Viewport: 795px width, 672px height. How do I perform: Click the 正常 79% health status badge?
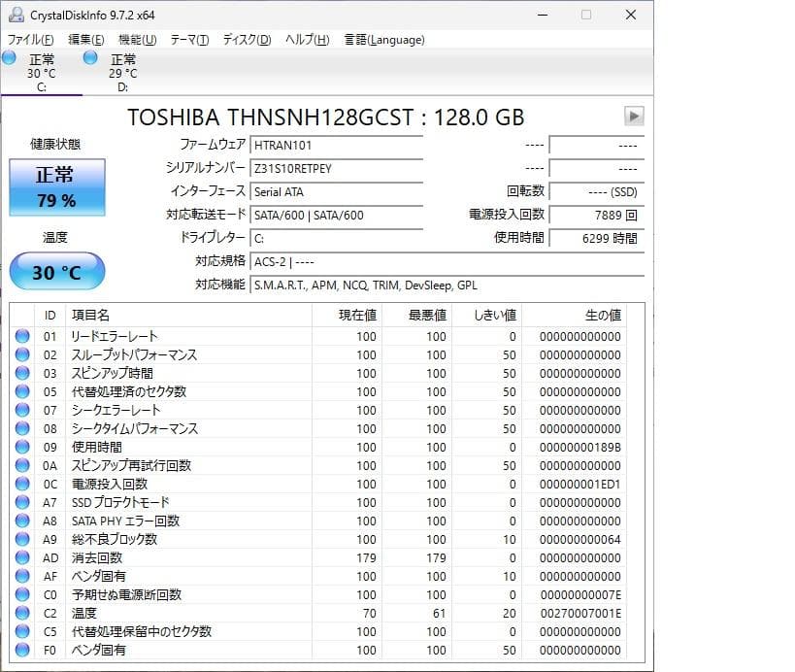pyautogui.click(x=56, y=186)
